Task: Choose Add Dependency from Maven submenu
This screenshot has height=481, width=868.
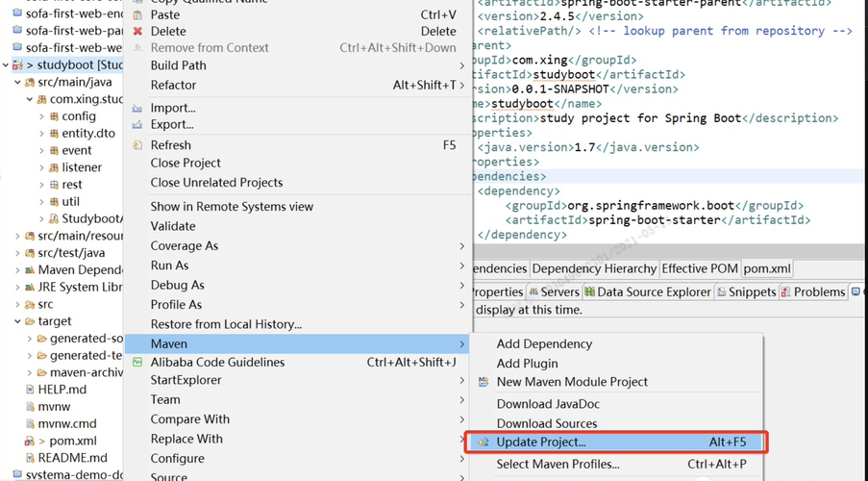Action: (544, 344)
